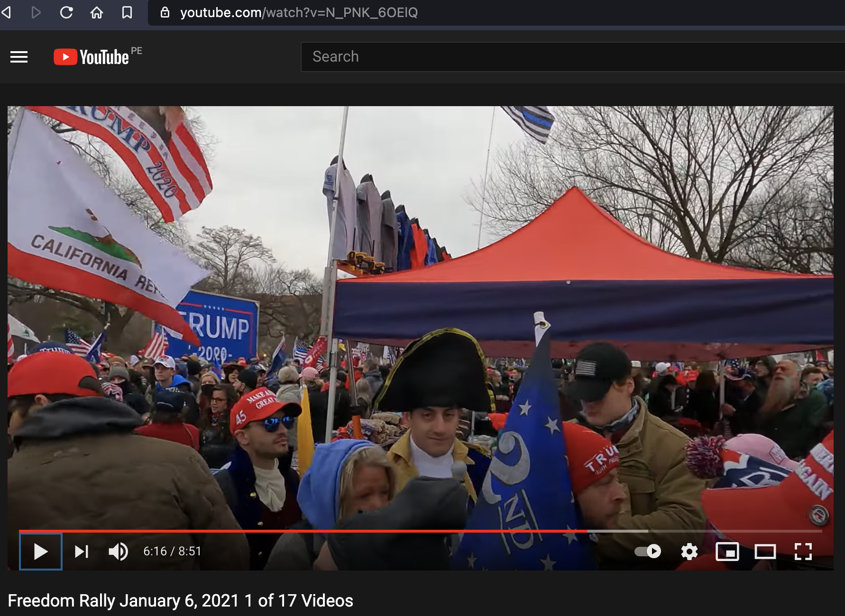Toggle the autoplay switch
The width and height of the screenshot is (845, 616).
tap(648, 552)
